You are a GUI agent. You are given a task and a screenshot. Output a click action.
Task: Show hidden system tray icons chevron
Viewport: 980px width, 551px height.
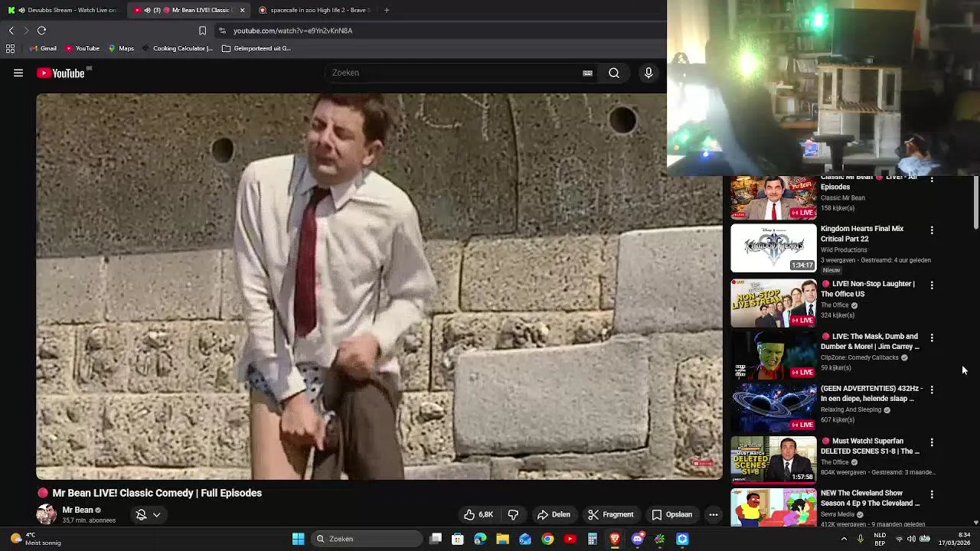(844, 539)
